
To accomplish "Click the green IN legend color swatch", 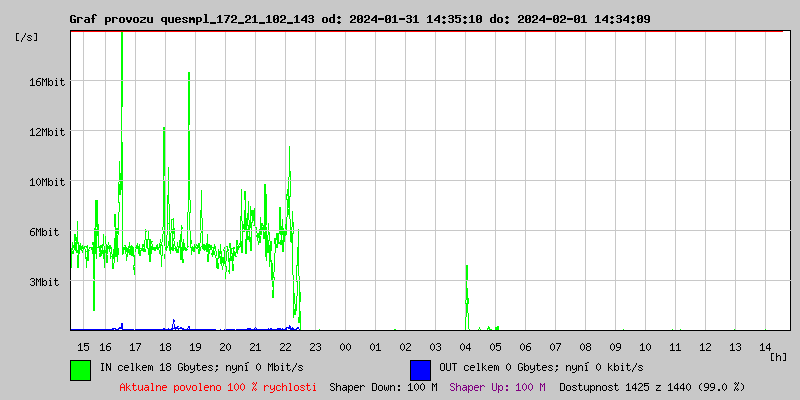I will pyautogui.click(x=80, y=369).
